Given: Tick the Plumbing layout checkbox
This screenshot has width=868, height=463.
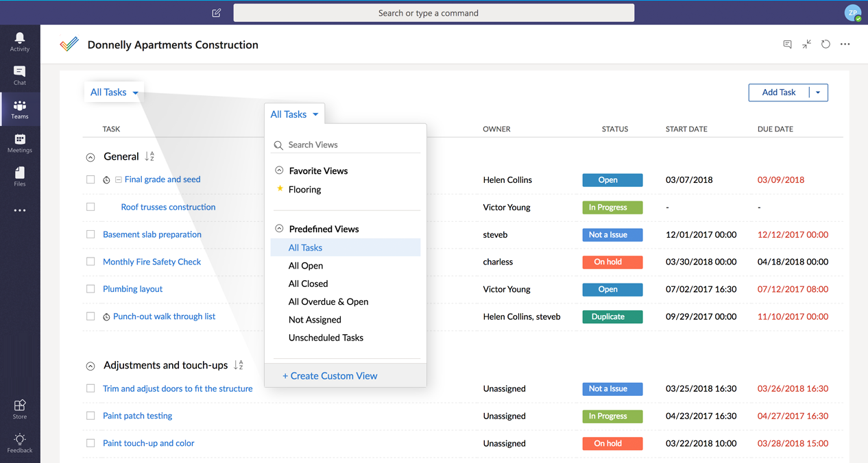Looking at the screenshot, I should (91, 289).
